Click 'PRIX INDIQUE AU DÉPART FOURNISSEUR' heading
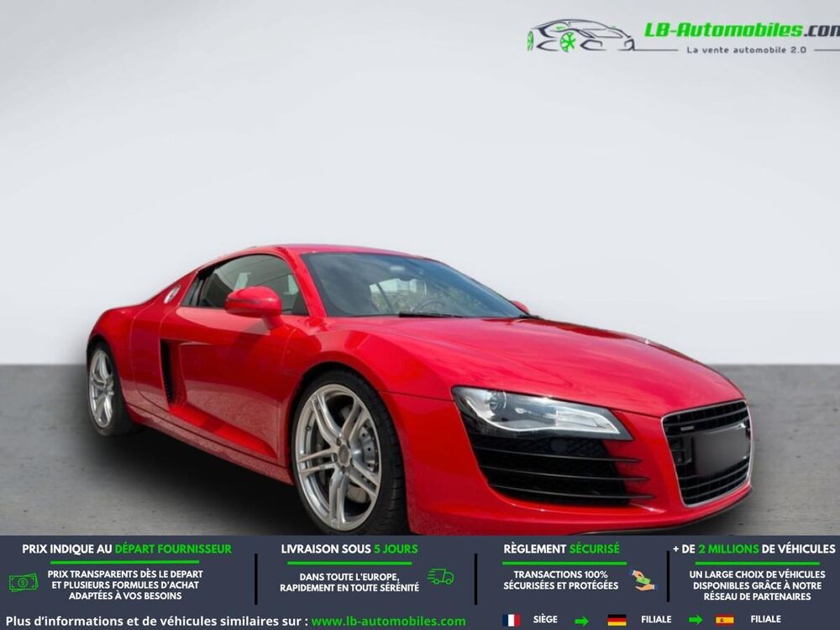The width and height of the screenshot is (840, 630). pyautogui.click(x=127, y=549)
